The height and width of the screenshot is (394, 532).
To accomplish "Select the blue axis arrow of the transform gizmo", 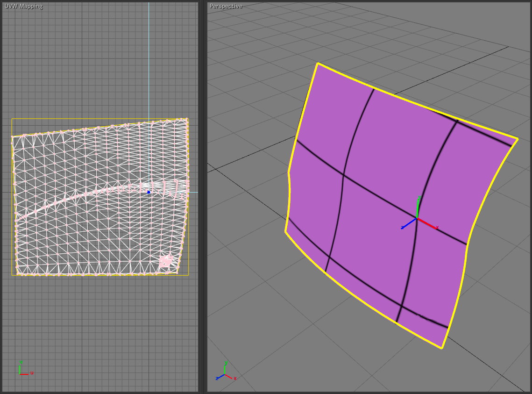I will click(409, 223).
